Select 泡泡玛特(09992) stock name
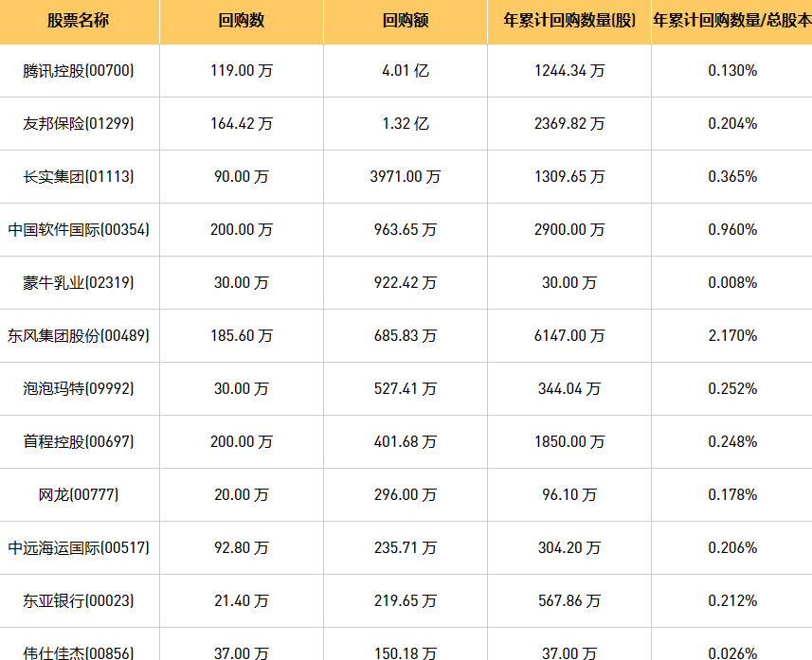The height and width of the screenshot is (660, 812). coord(79,388)
